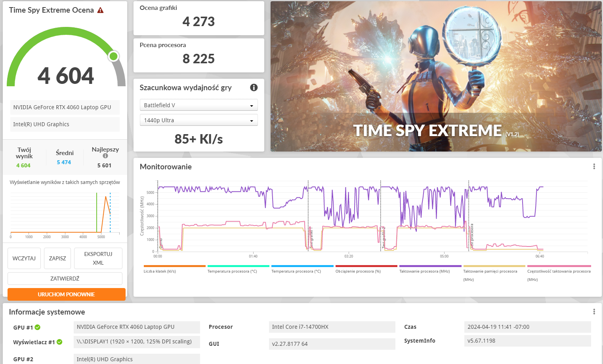This screenshot has height=364, width=603.
Task: Click the Time Spy Extreme banner image
Action: tap(436, 76)
